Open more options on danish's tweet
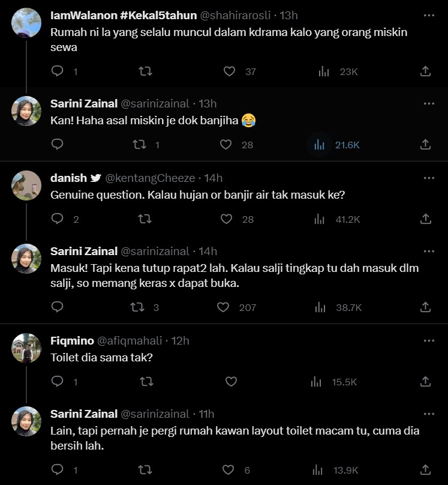448x485 pixels. pos(429,178)
